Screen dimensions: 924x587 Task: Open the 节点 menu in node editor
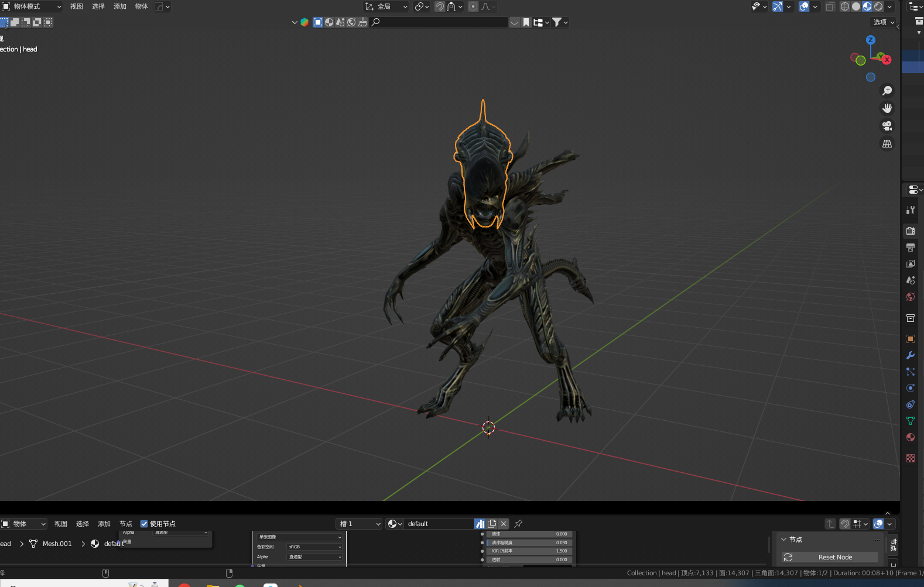tap(126, 524)
